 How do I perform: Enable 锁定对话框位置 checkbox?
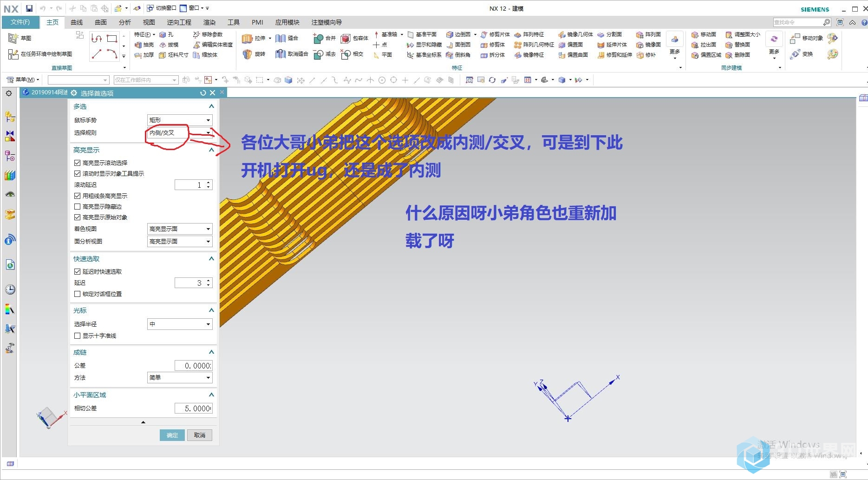pyautogui.click(x=78, y=294)
